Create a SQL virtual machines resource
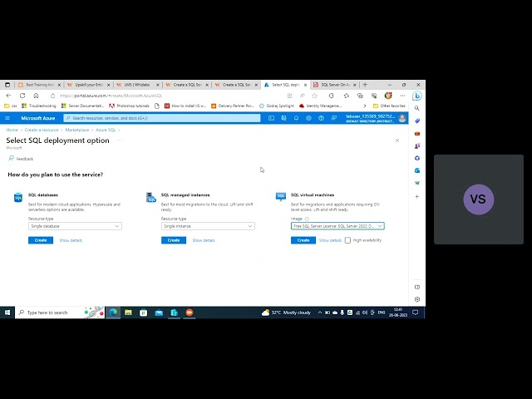Viewport: 532px width, 399px height. coord(303,240)
